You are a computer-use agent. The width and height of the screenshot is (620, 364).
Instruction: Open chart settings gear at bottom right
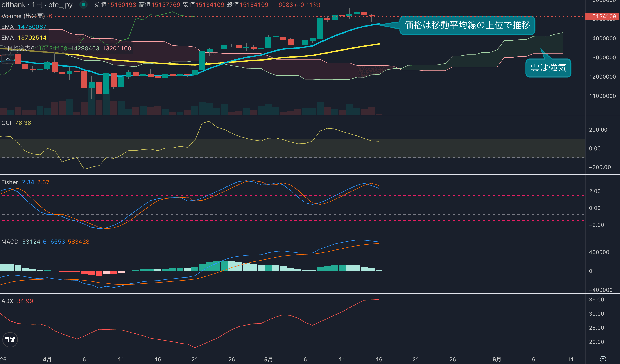[x=603, y=359]
